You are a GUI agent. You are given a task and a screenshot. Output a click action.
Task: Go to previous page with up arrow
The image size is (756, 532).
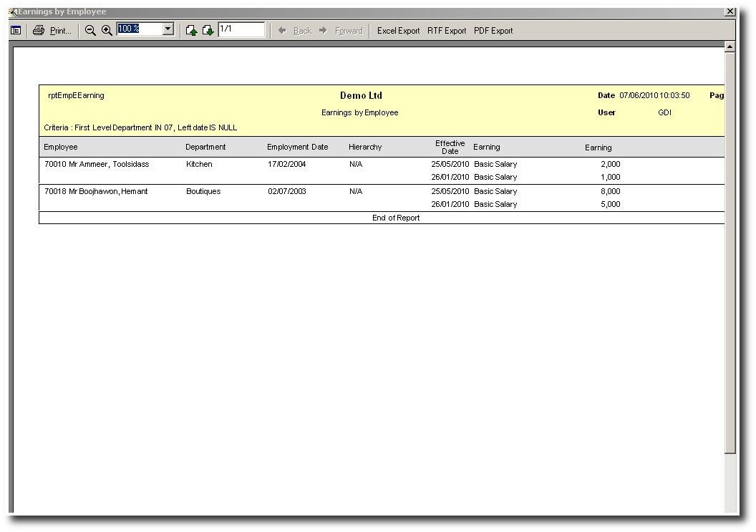tap(191, 31)
